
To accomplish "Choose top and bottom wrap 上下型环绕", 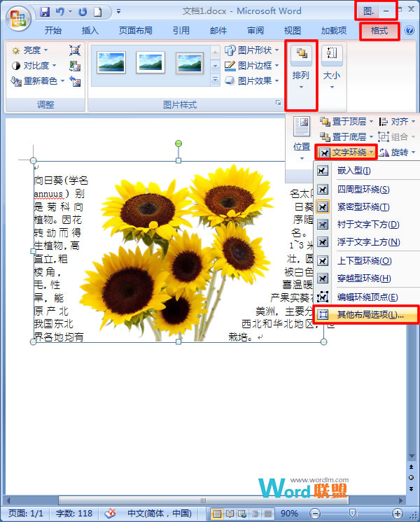I will coord(364,261).
